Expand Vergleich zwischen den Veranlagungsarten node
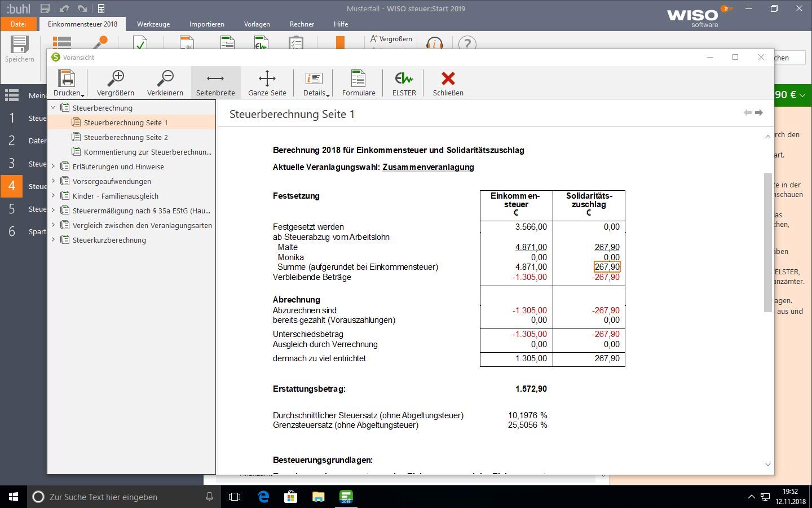The image size is (812, 508). point(54,225)
